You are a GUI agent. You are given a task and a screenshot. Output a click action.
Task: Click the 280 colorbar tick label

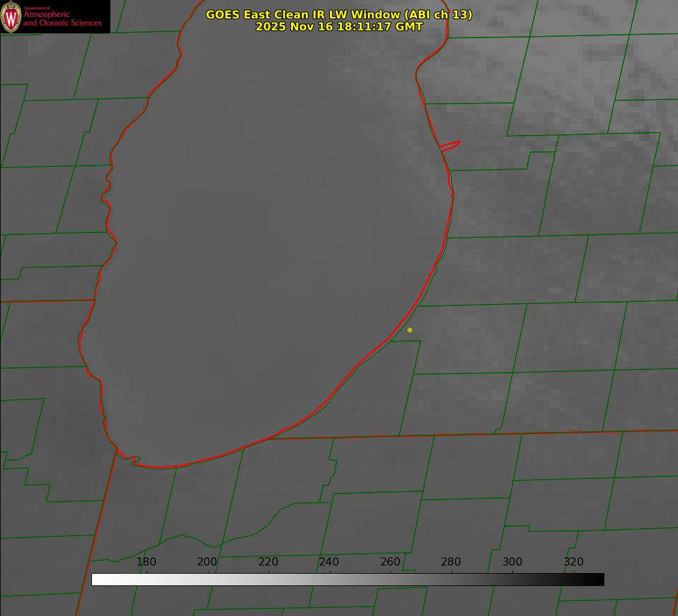[x=451, y=562]
